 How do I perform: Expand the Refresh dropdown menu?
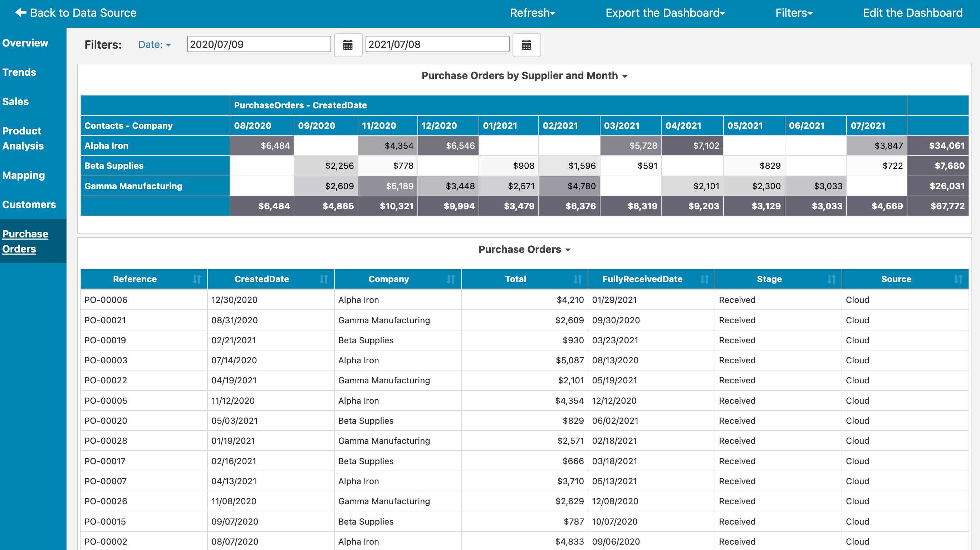(532, 13)
